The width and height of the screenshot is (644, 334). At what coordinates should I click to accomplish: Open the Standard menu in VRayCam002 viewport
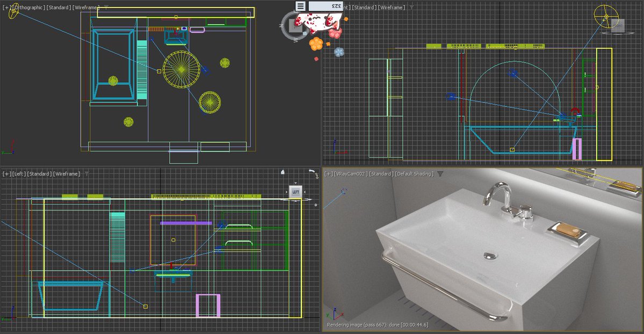[380, 174]
